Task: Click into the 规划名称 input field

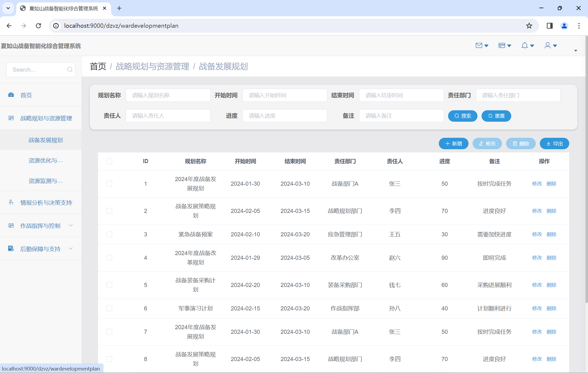Action: (x=168, y=95)
